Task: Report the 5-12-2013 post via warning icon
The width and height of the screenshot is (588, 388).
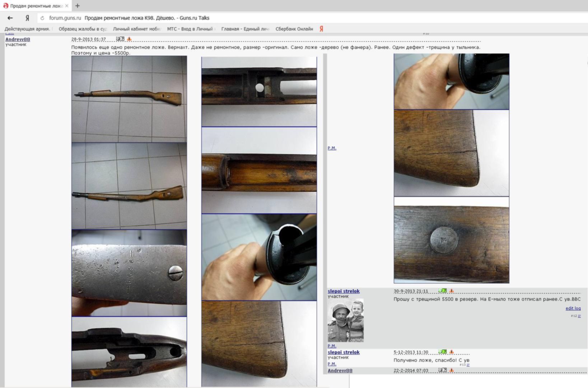Action: click(x=452, y=352)
